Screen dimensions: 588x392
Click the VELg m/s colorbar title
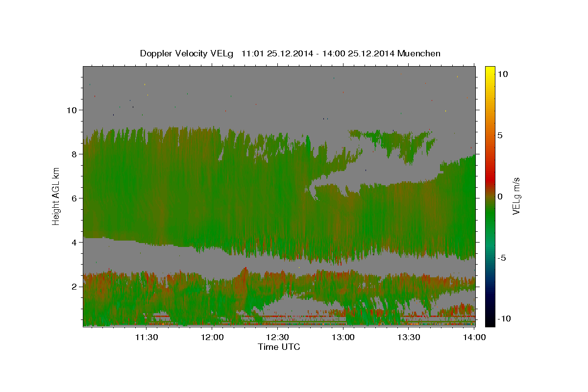[516, 196]
